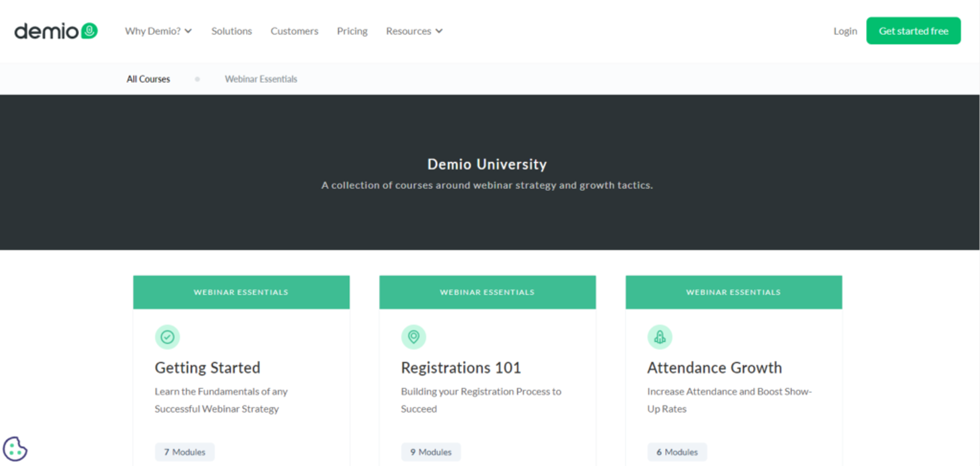
Task: Click the 9 Modules badge
Action: (431, 452)
